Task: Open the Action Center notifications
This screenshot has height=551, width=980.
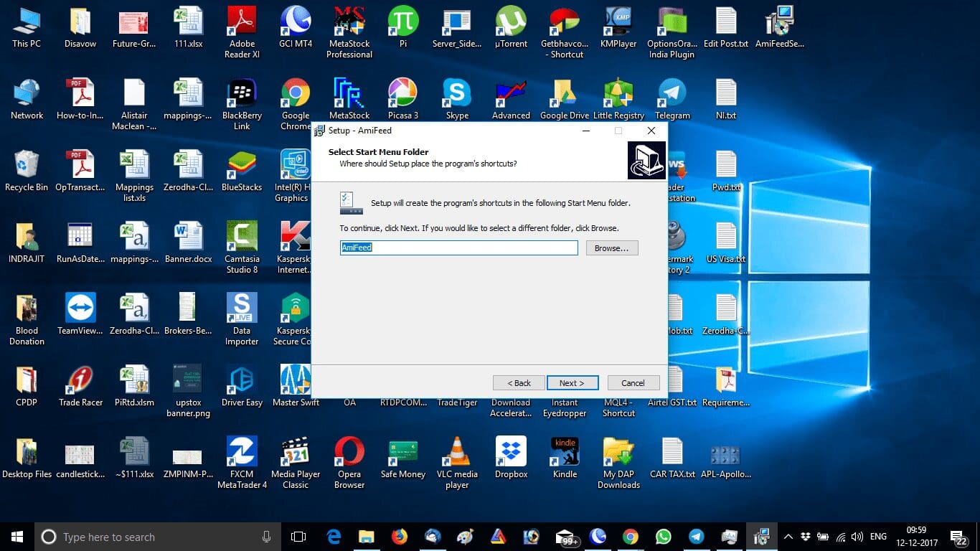Action: [959, 537]
